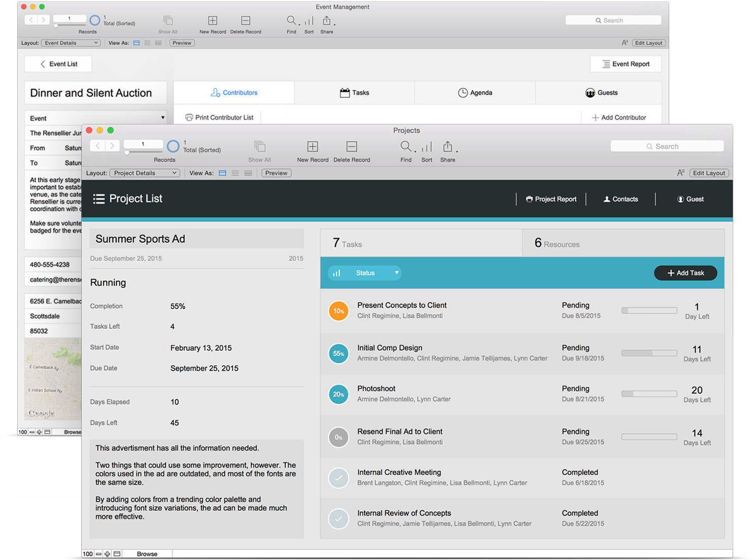
Task: Click the Add Task button
Action: tap(685, 273)
